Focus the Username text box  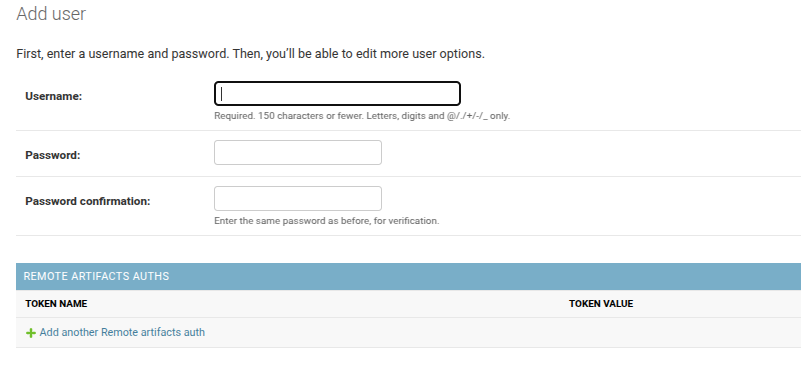(337, 94)
